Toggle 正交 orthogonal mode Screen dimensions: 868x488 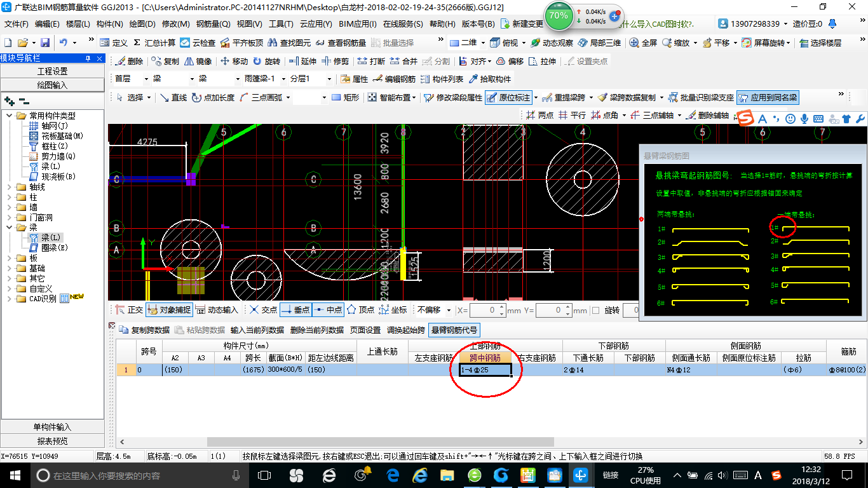[x=129, y=310]
